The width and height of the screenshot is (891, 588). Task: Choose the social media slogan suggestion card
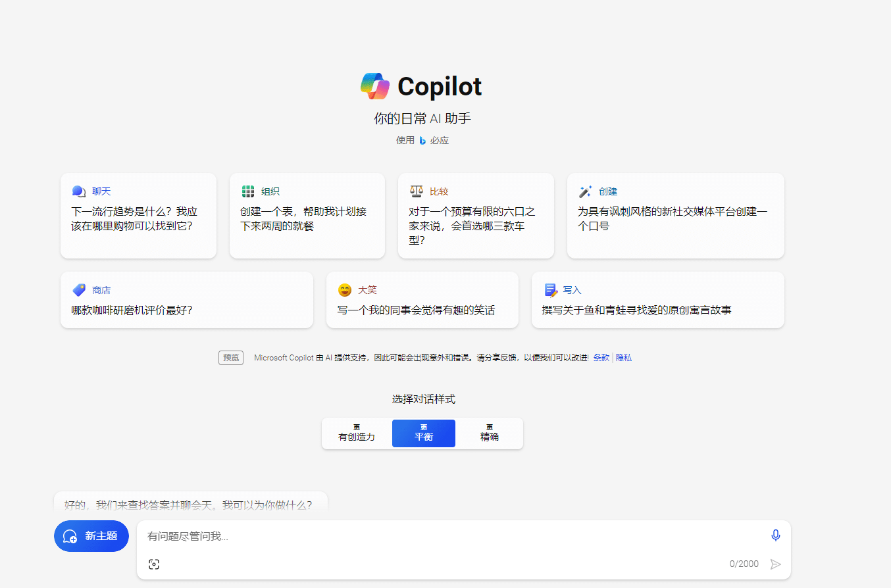676,216
